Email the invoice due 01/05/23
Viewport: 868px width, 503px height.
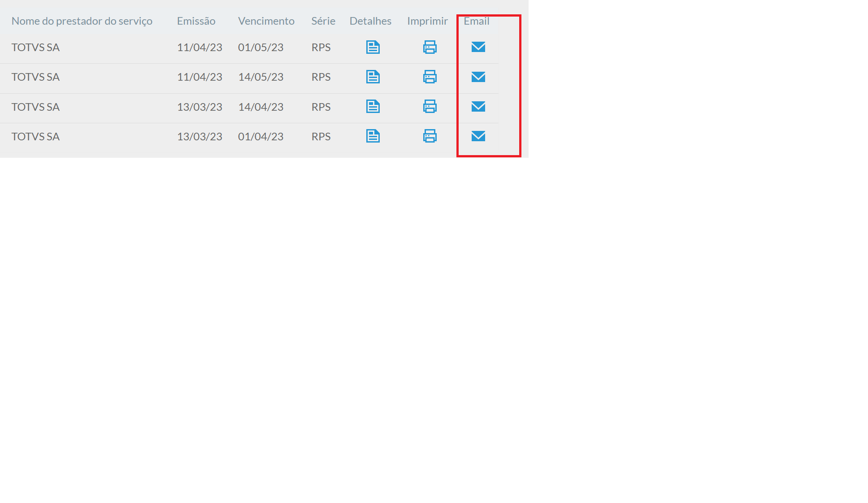[x=478, y=47]
